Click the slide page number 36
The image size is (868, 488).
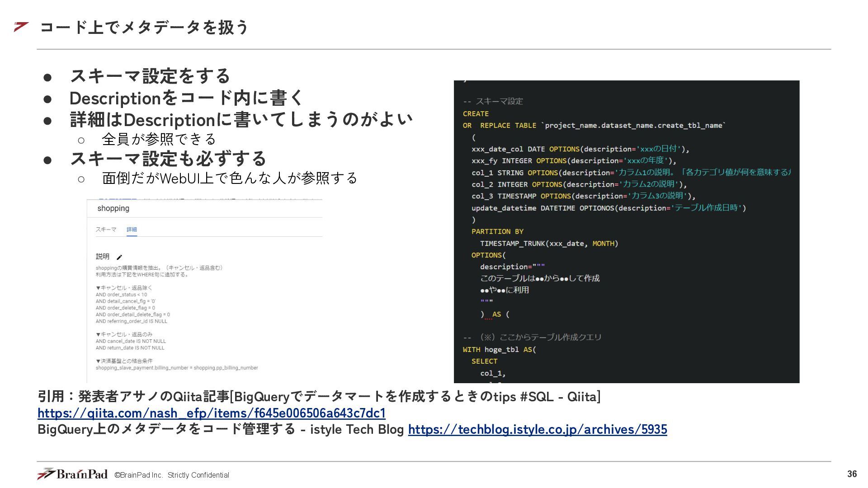tap(852, 474)
